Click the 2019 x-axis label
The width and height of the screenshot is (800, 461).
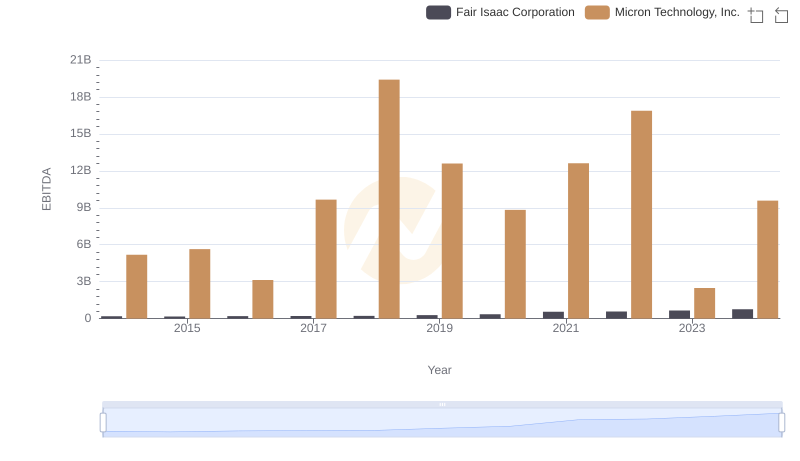pyautogui.click(x=439, y=328)
